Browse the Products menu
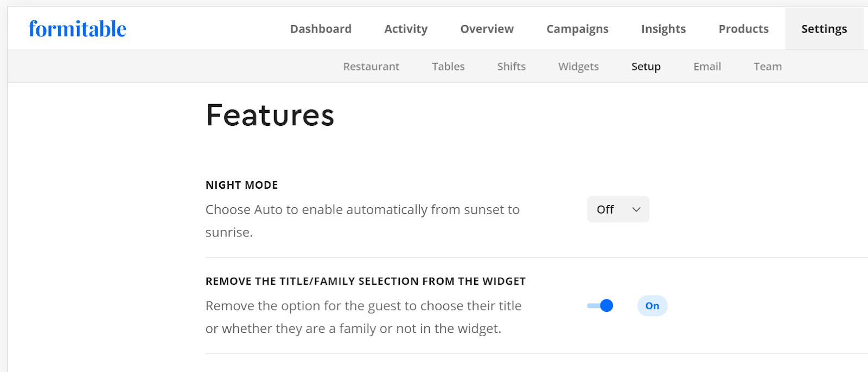 click(743, 29)
